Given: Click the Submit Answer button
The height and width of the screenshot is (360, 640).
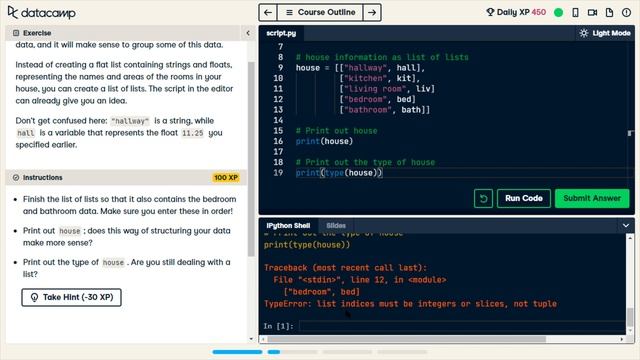Looking at the screenshot, I should [x=592, y=198].
